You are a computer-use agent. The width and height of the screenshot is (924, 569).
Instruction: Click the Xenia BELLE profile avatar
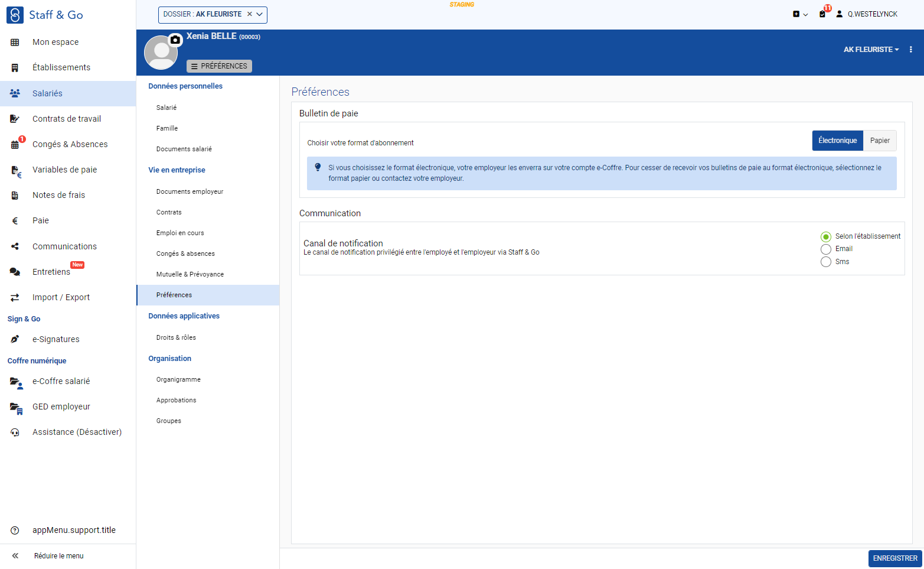pyautogui.click(x=161, y=53)
